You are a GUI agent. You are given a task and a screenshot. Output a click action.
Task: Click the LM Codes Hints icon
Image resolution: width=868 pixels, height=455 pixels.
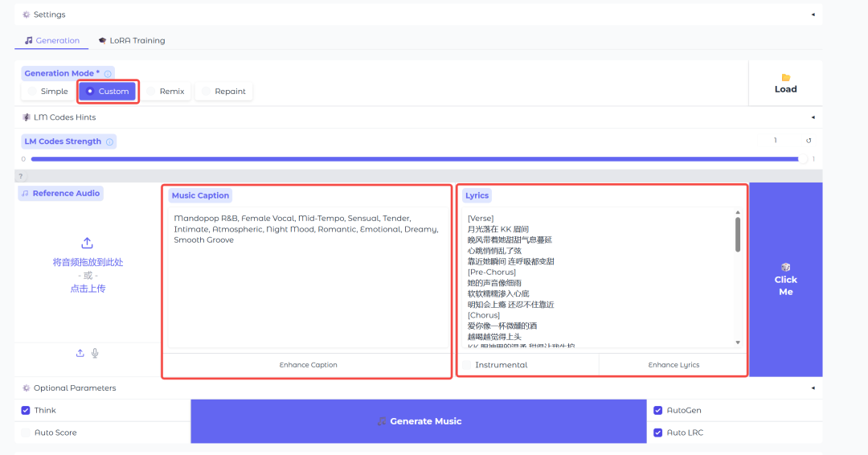pos(26,117)
